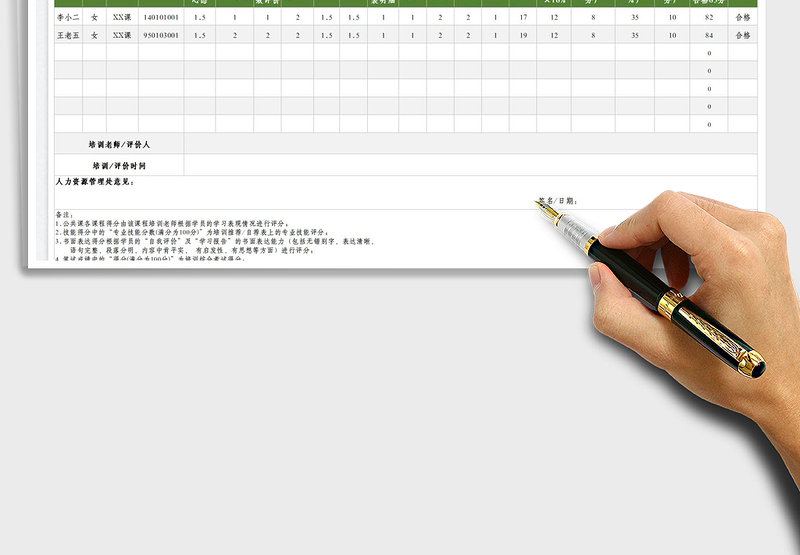Select the subtotal cell showing 17
Viewport: 800px width, 555px height.
pyautogui.click(x=523, y=17)
